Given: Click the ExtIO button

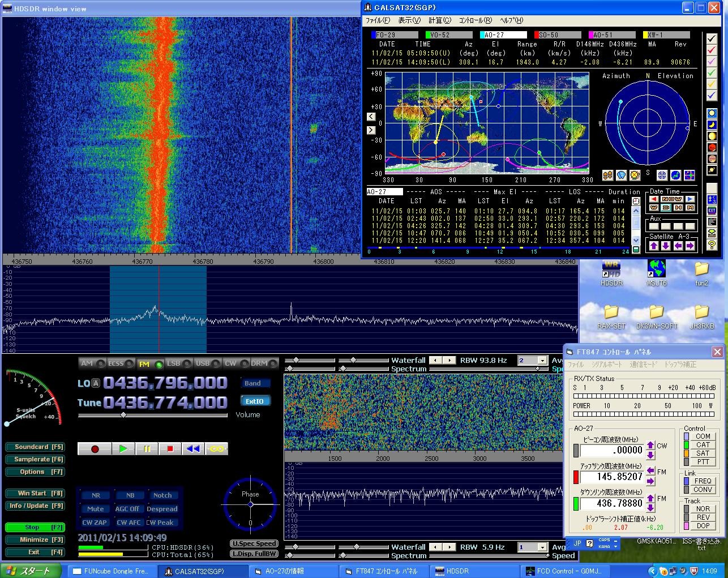Looking at the screenshot, I should click(x=255, y=401).
